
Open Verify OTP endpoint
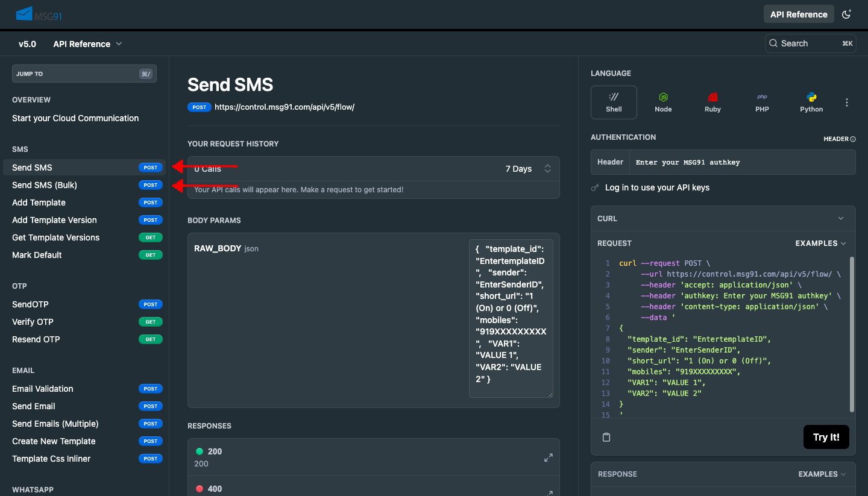(84, 322)
